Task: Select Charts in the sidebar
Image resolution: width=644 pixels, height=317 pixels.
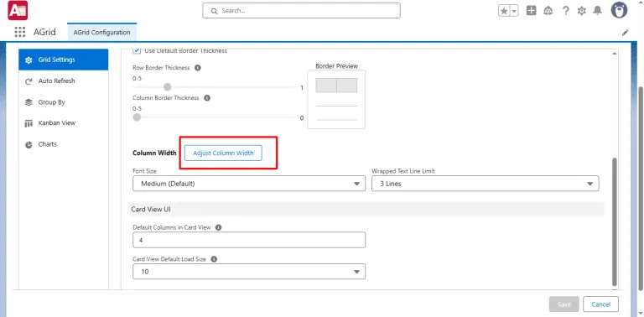Action: click(63, 144)
